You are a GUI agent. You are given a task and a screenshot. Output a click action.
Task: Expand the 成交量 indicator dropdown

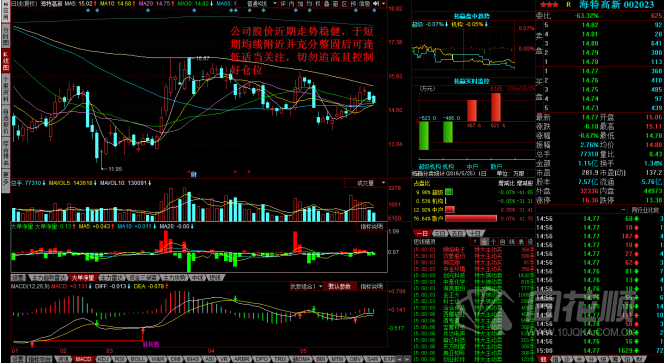pyautogui.click(x=366, y=183)
